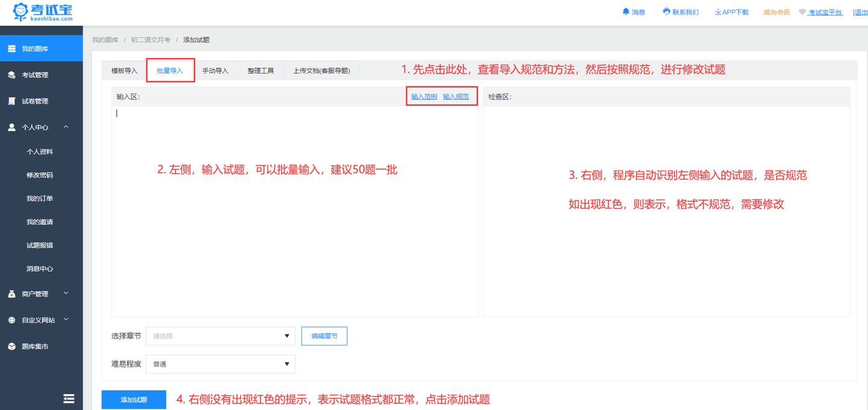868x410 pixels.
Task: Click the 添加试题 button
Action: (133, 399)
